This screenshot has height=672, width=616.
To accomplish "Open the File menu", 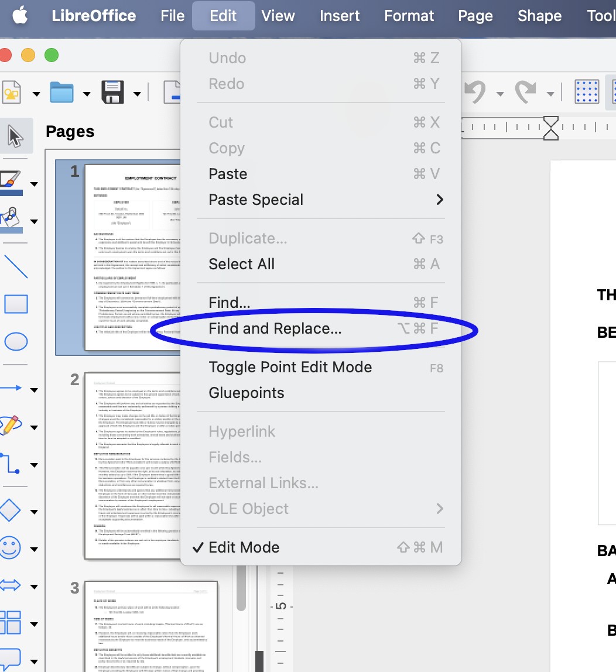I will coord(172,16).
